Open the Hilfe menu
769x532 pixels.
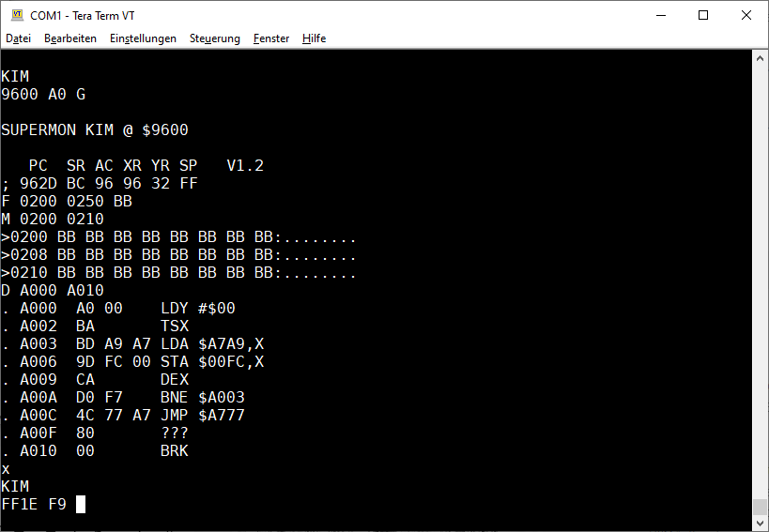tap(315, 38)
